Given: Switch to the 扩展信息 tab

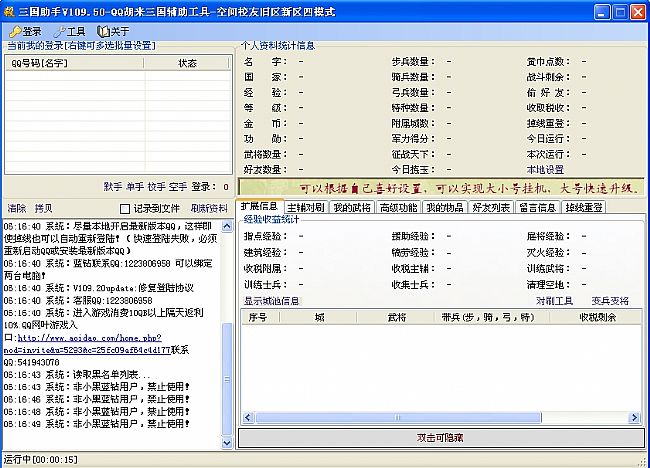Looking at the screenshot, I should coord(260,206).
